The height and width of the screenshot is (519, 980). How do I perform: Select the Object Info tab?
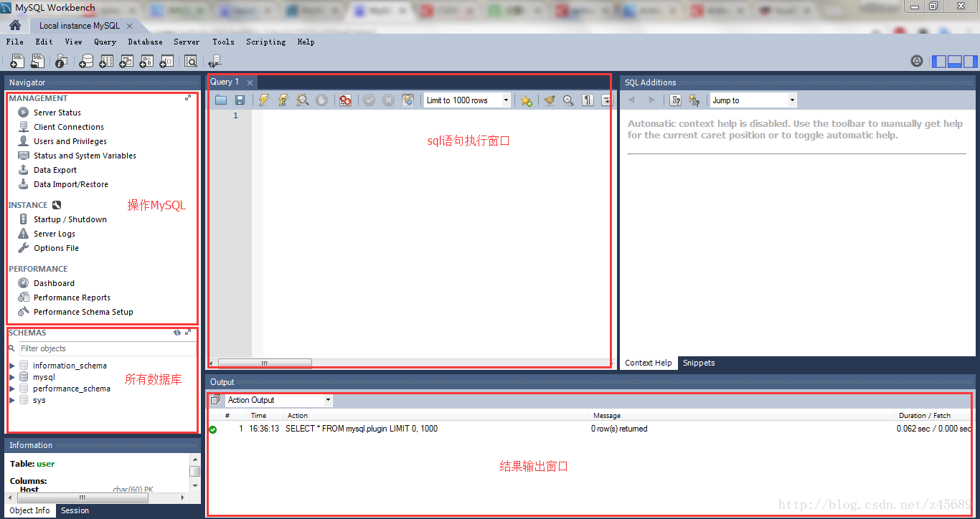[30, 510]
